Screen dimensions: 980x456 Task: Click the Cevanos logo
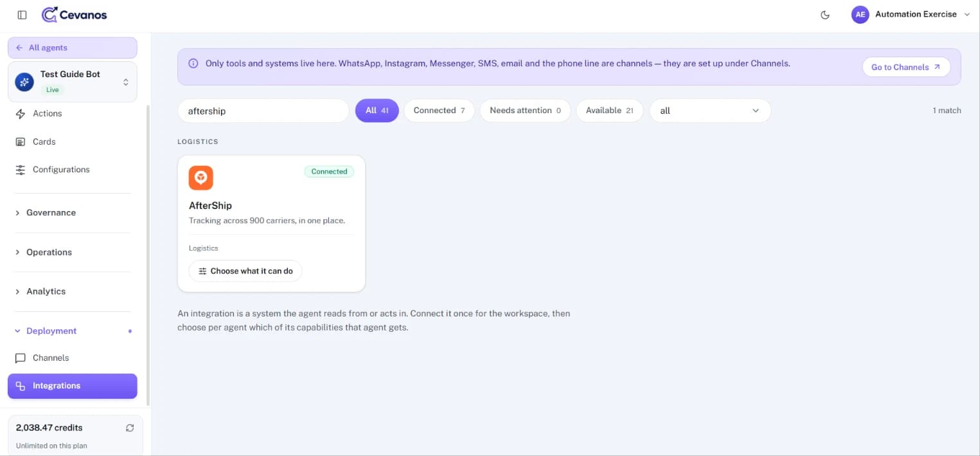click(75, 14)
